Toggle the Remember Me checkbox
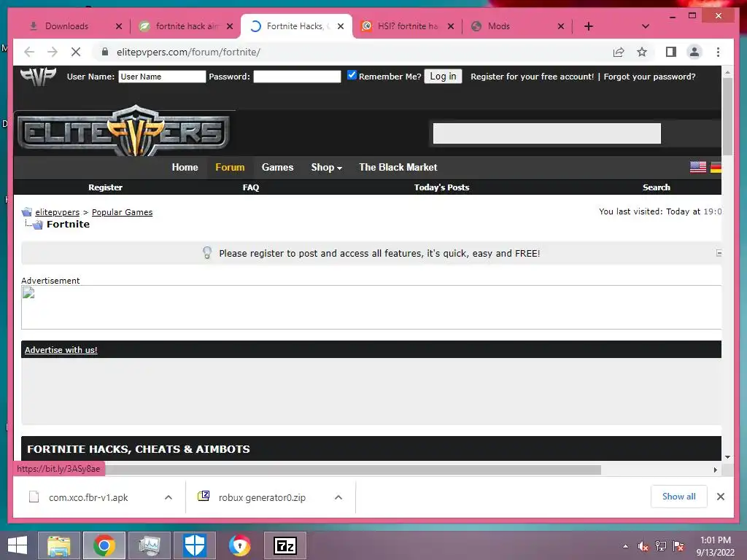The image size is (747, 560). coord(352,75)
